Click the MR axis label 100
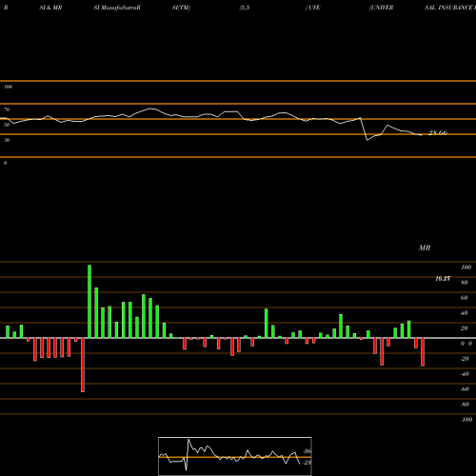 466,268
